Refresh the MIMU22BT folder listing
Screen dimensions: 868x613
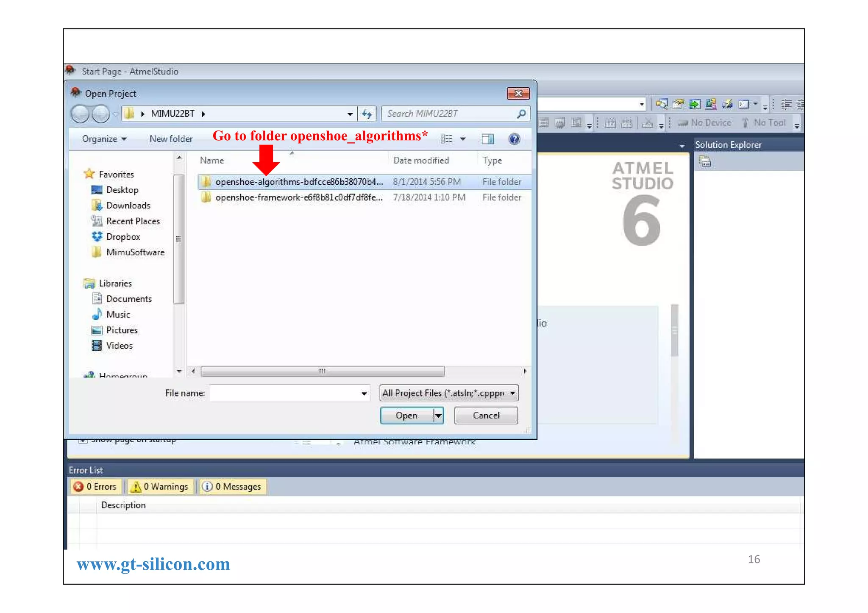[367, 114]
